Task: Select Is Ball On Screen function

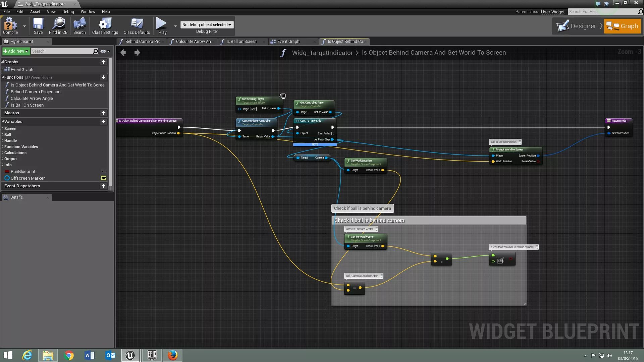Action: [x=27, y=105]
